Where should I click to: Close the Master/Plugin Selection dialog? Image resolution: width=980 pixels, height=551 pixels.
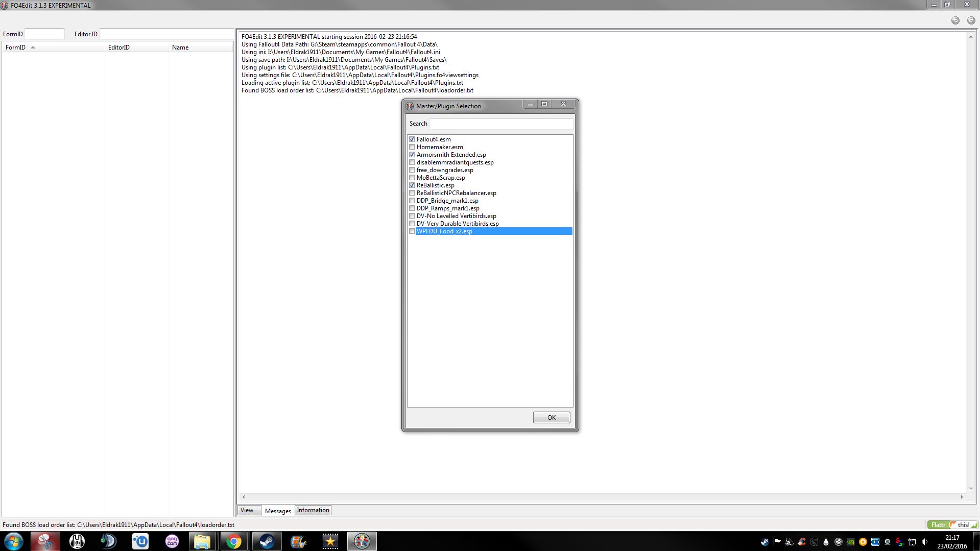564,104
